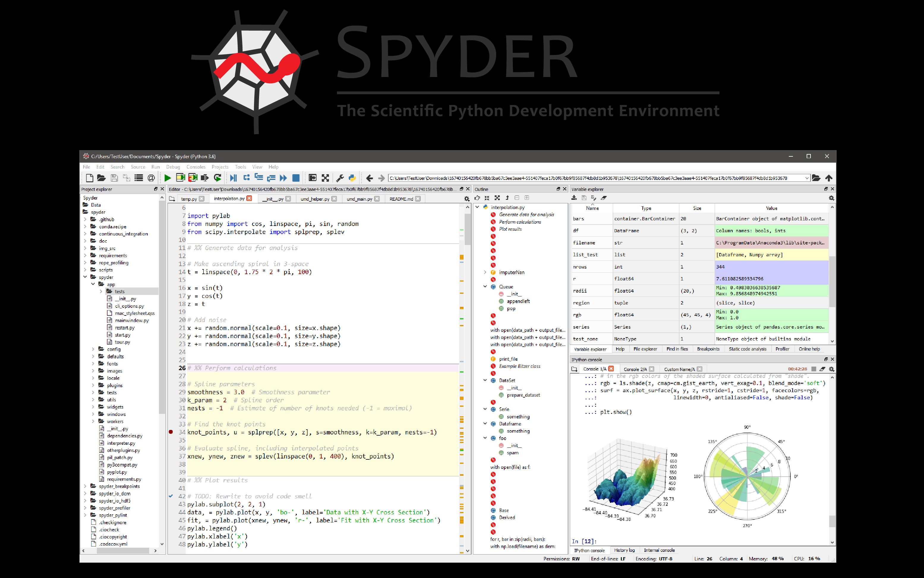Click the debugger Step return icon
This screenshot has height=578, width=924.
pyautogui.click(x=271, y=178)
